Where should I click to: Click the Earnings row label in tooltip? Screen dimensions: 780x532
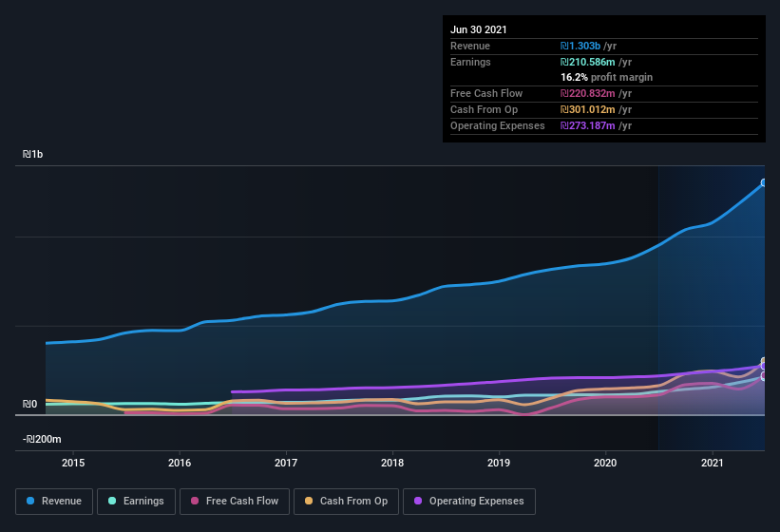pyautogui.click(x=470, y=62)
